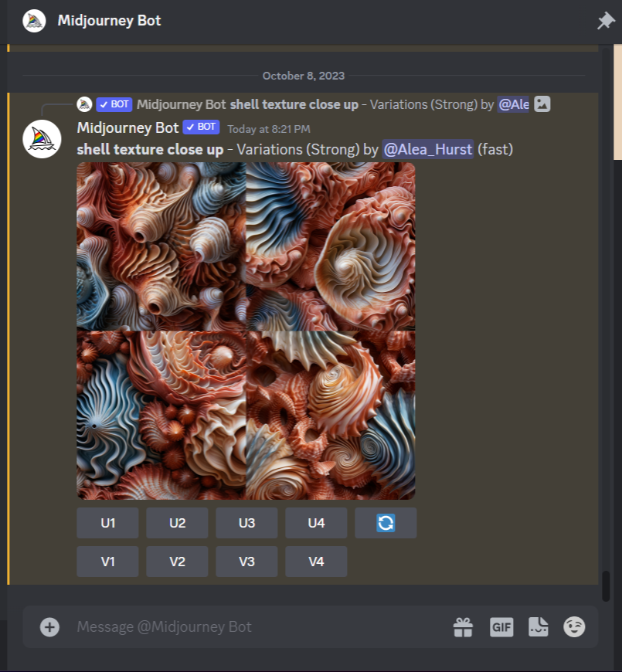Click the 'shell texture close up' prompt text

pos(150,149)
